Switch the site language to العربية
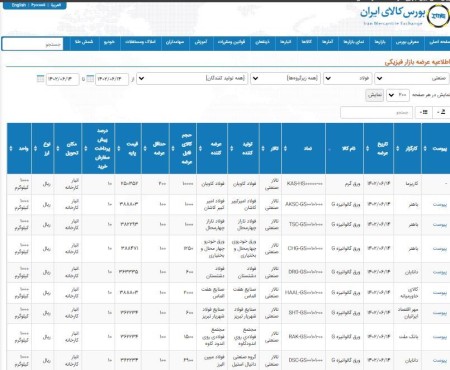Viewport: 450px width, 370px height. (56, 5)
